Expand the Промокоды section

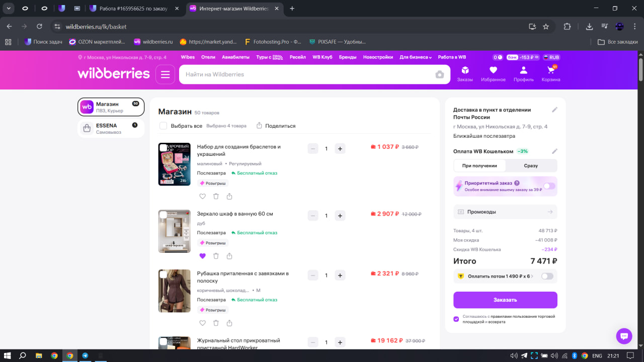pos(505,212)
